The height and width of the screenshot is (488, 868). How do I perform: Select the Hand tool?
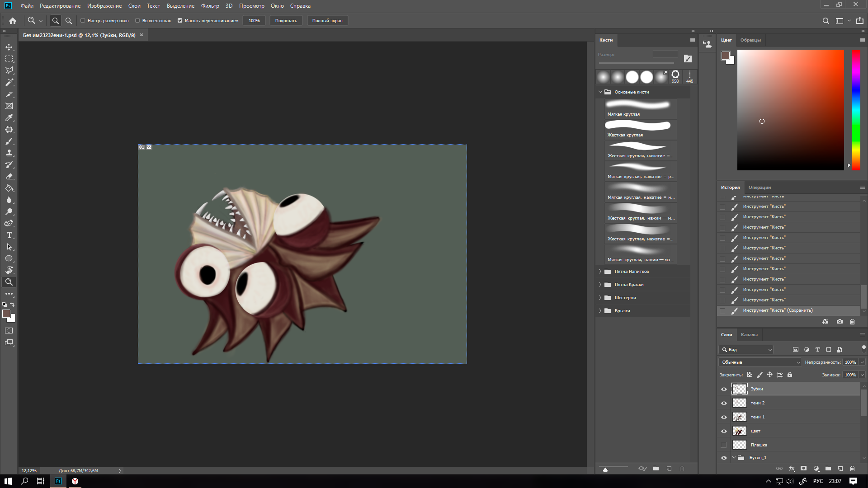coord(9,270)
